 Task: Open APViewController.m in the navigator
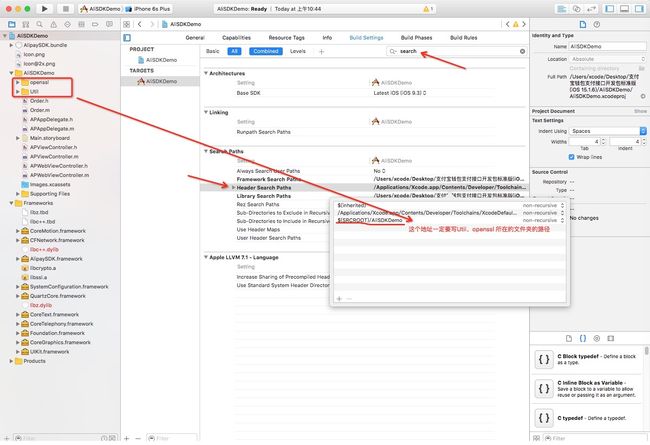[x=54, y=157]
